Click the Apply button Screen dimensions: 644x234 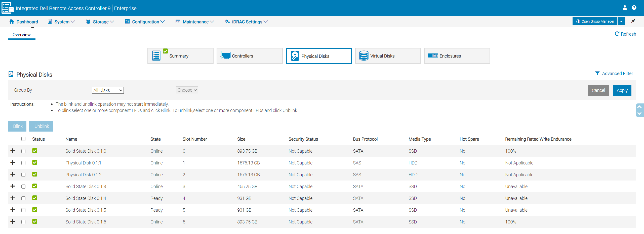pos(622,90)
